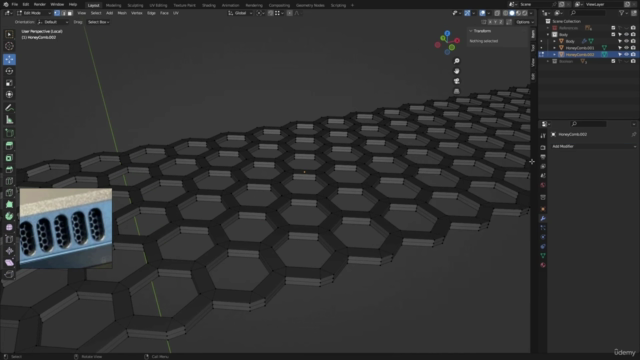Select the Knife tool
The height and width of the screenshot is (360, 640).
click(9, 193)
